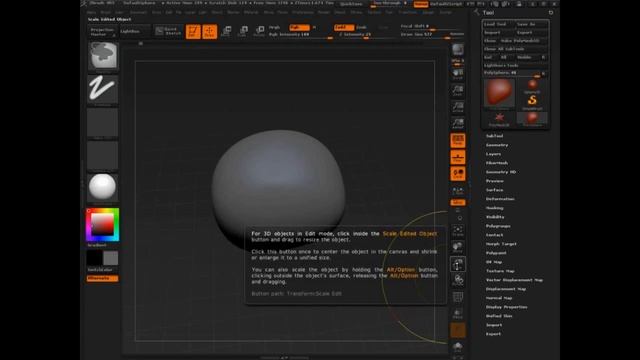This screenshot has width=640, height=360.
Task: Select the PolyMesh3D star tool thumbnail
Action: (499, 119)
